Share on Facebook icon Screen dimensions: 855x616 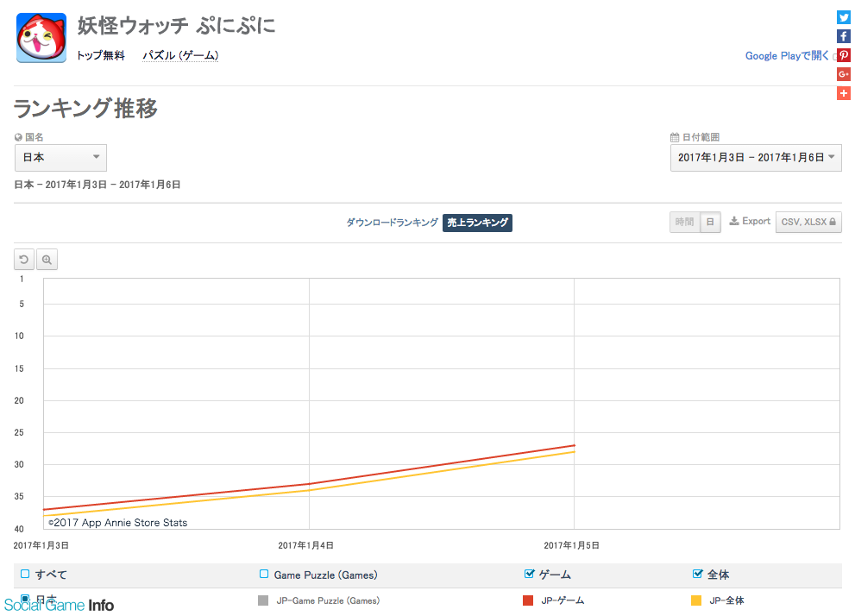(844, 36)
